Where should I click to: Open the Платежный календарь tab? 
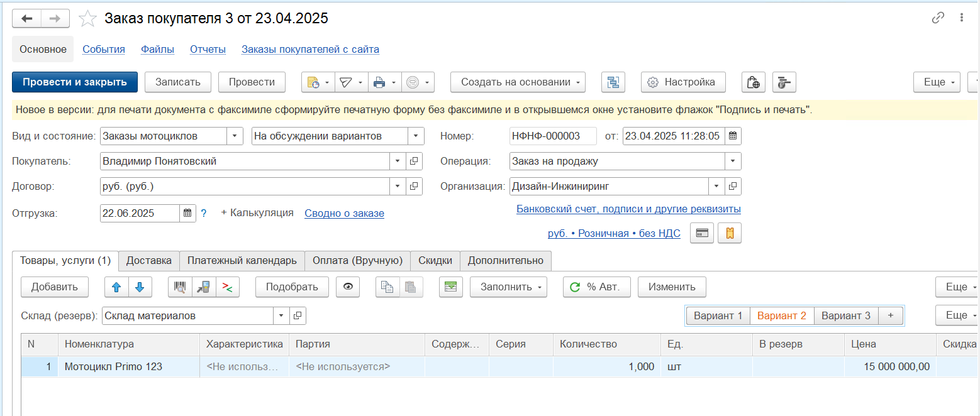[x=242, y=261]
